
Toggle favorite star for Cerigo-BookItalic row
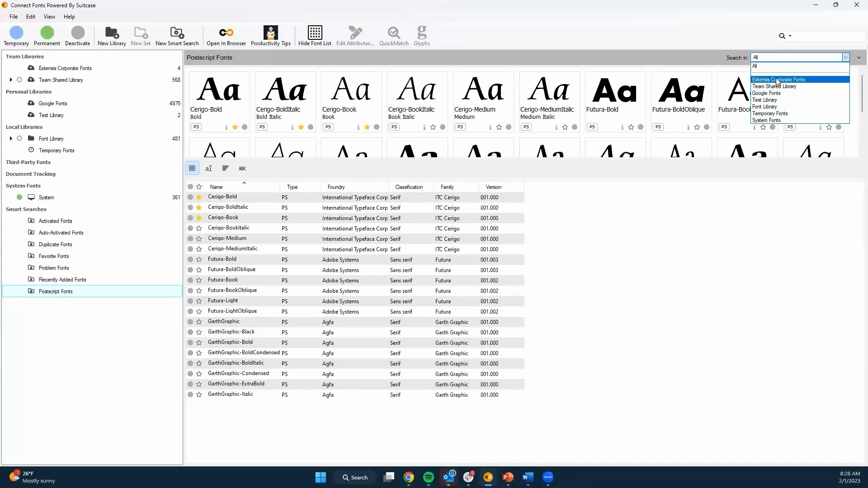pyautogui.click(x=199, y=228)
